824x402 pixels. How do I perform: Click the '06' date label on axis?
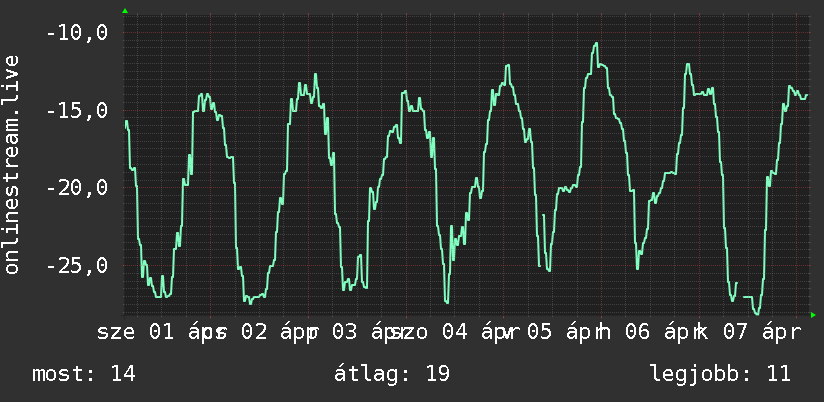click(638, 333)
